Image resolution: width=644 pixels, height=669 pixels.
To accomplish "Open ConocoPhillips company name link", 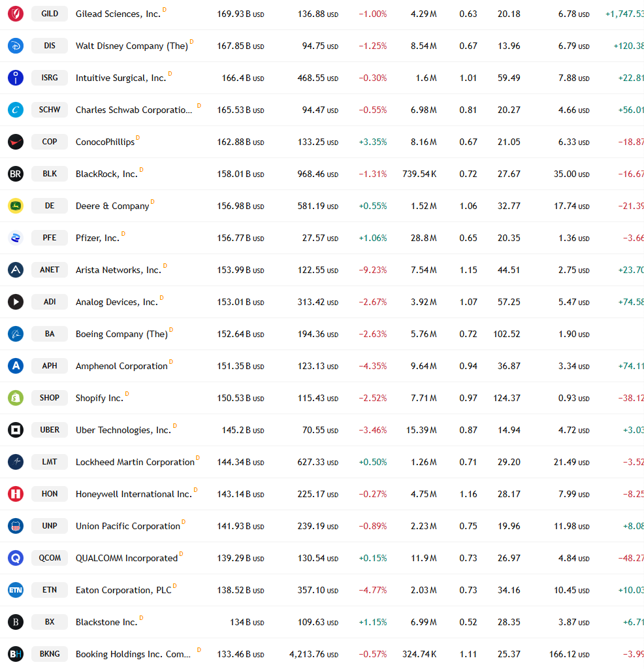I will pos(105,142).
